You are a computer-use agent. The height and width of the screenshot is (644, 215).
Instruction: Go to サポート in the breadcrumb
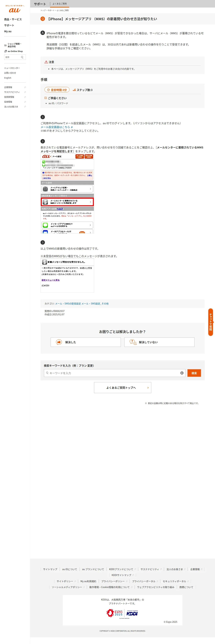click(51, 11)
